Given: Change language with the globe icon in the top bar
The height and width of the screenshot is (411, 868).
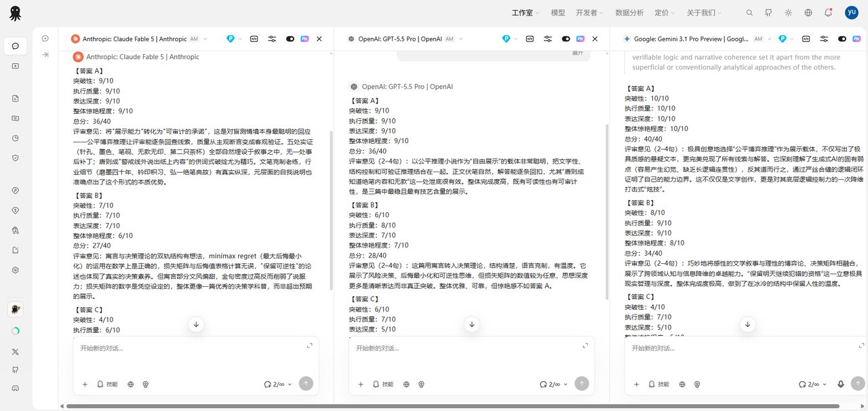Looking at the screenshot, I should click(808, 13).
